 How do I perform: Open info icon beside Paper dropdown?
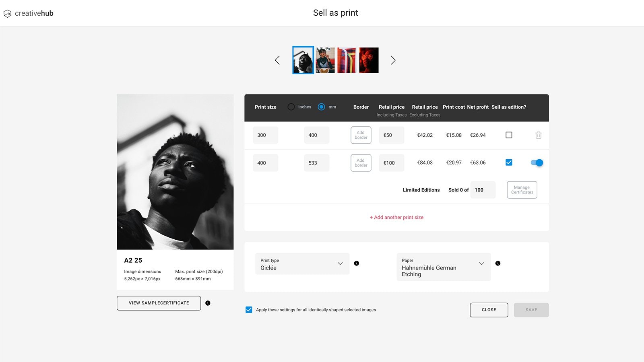coord(498,263)
